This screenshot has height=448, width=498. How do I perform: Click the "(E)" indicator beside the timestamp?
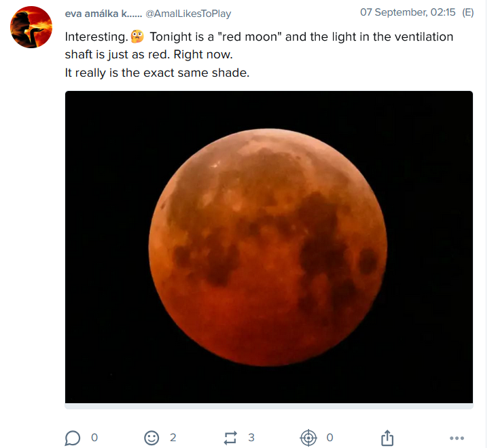tap(467, 13)
